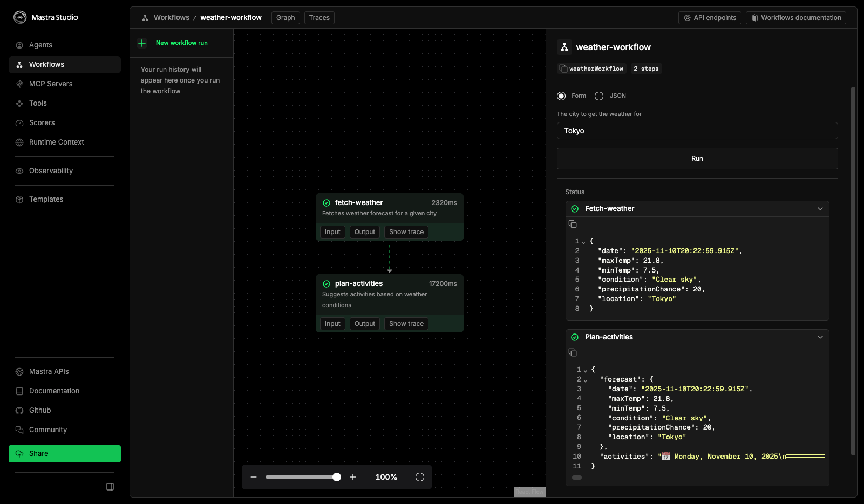864x504 pixels.
Task: Show Input of plan-activities node
Action: pyautogui.click(x=332, y=324)
